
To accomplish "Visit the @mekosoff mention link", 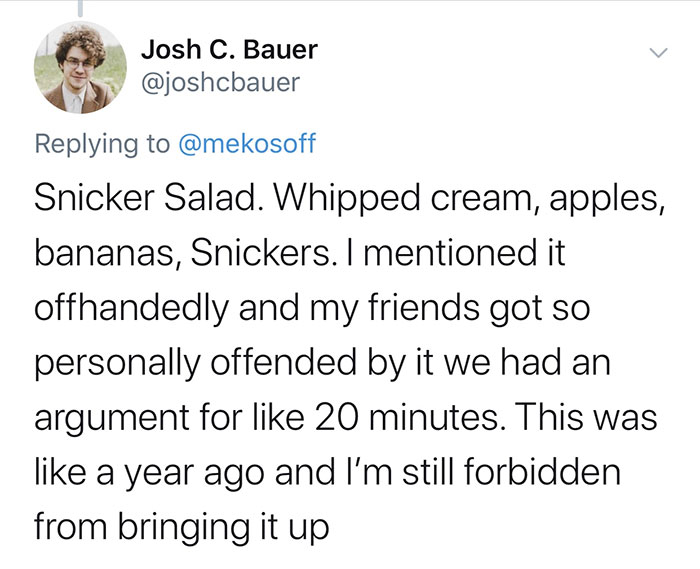I will 246,143.
